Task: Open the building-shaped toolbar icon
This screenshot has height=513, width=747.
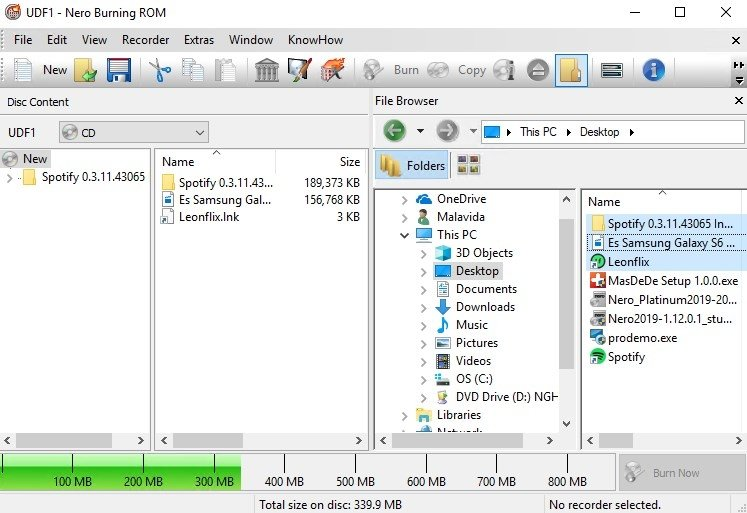Action: [267, 70]
